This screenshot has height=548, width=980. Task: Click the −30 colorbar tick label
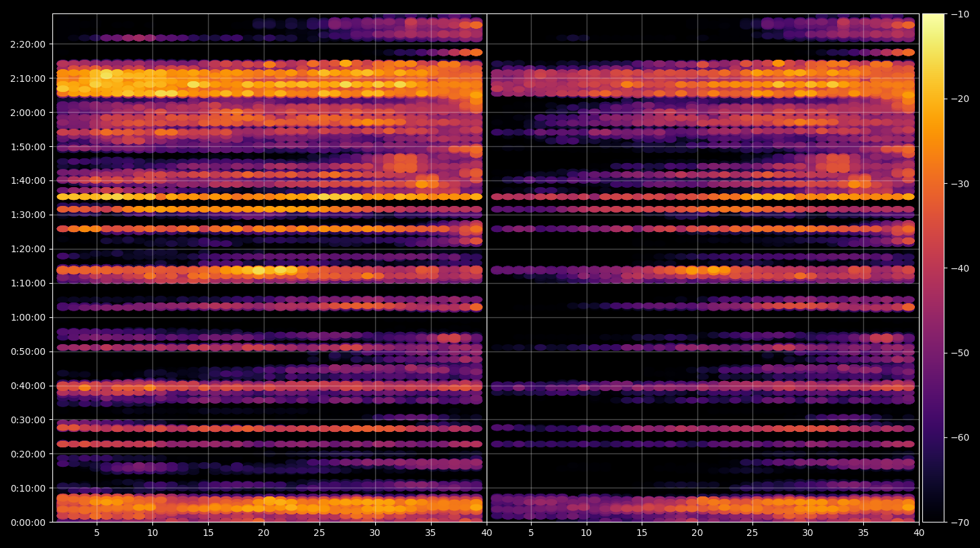click(960, 184)
